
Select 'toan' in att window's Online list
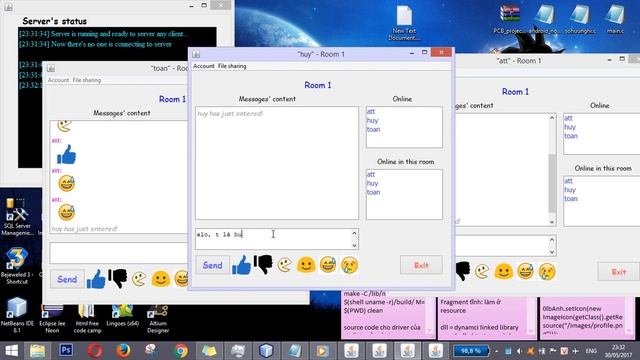(x=571, y=136)
